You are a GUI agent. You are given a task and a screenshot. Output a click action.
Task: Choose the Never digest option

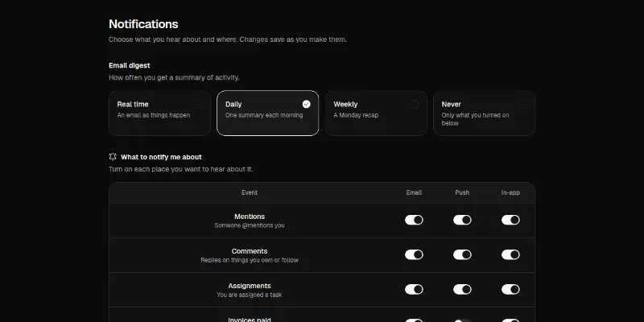(x=484, y=113)
